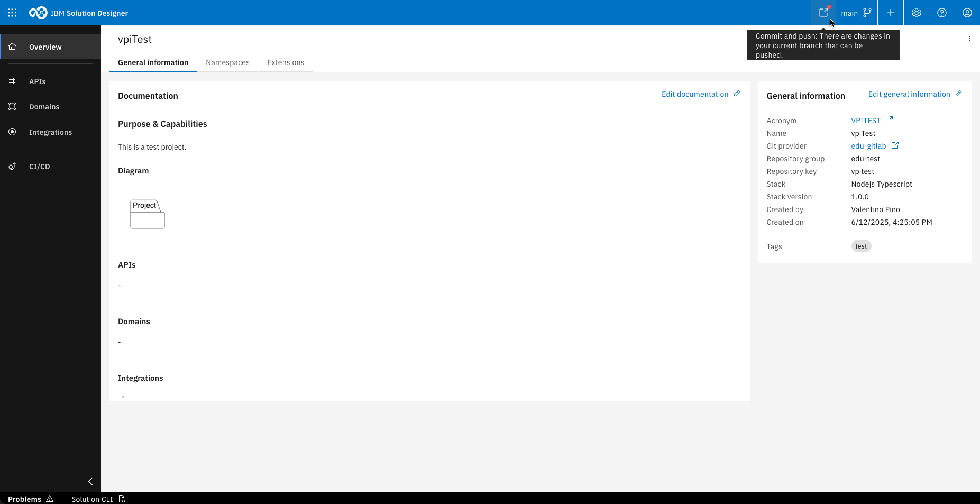The image size is (980, 504).
Task: Collapse the left sidebar
Action: (90, 481)
